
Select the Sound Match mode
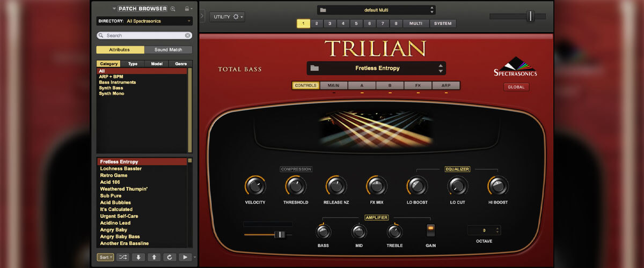[x=169, y=49]
